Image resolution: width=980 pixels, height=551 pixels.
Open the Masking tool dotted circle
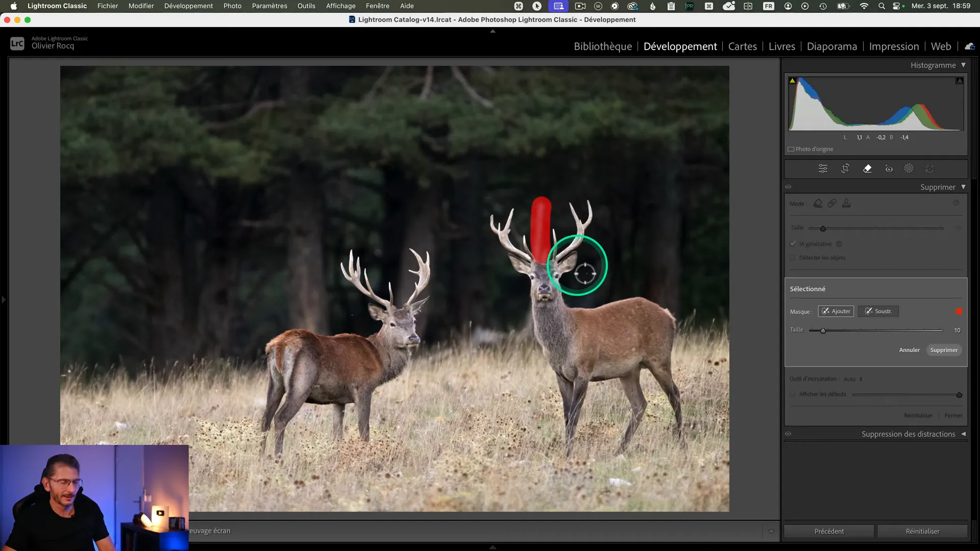coord(909,168)
